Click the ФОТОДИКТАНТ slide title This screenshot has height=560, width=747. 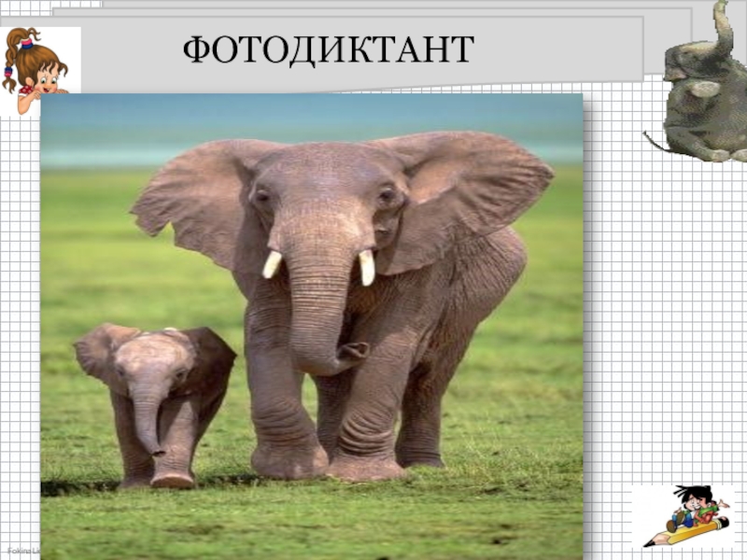(x=328, y=49)
